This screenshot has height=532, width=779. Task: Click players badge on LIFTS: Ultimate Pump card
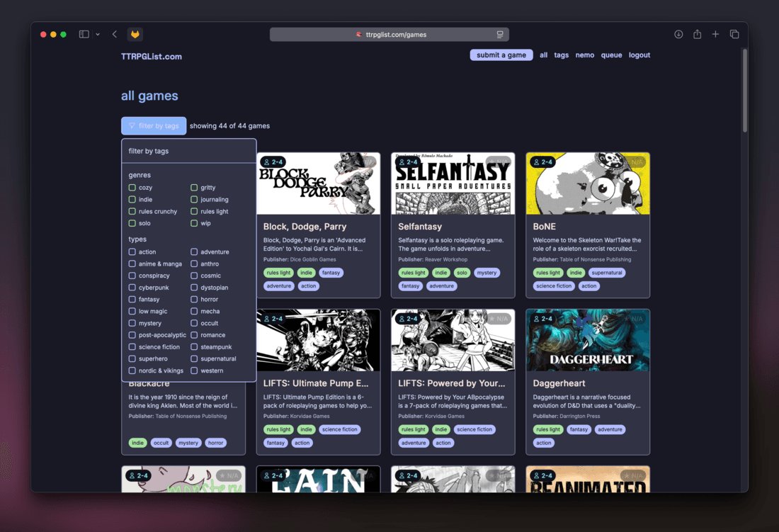point(273,319)
